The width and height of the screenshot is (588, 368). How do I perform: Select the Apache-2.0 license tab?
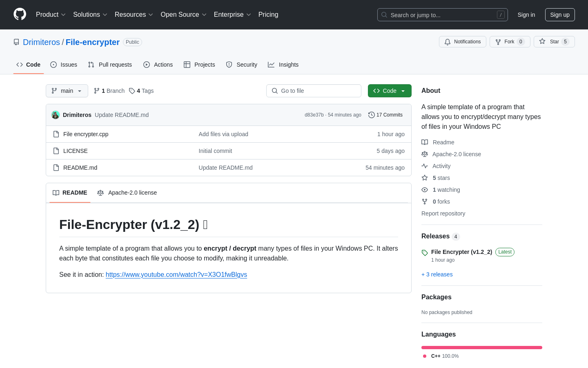pyautogui.click(x=127, y=193)
